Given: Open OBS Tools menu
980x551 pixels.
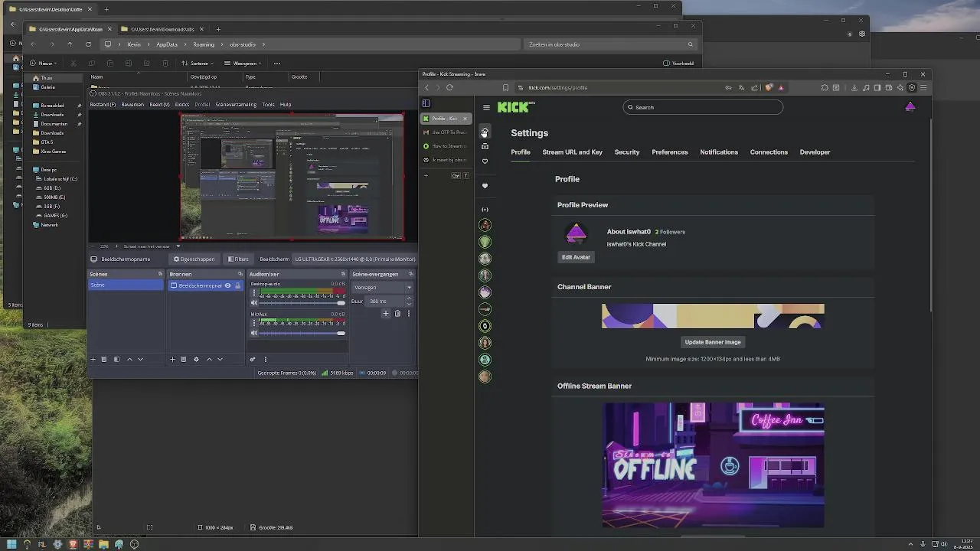Looking at the screenshot, I should 268,104.
